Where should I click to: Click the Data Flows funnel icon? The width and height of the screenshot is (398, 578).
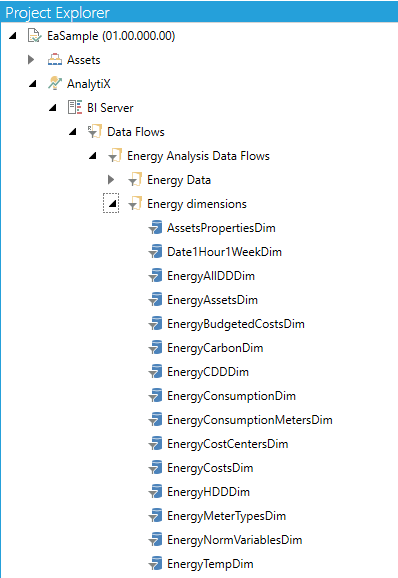click(95, 132)
